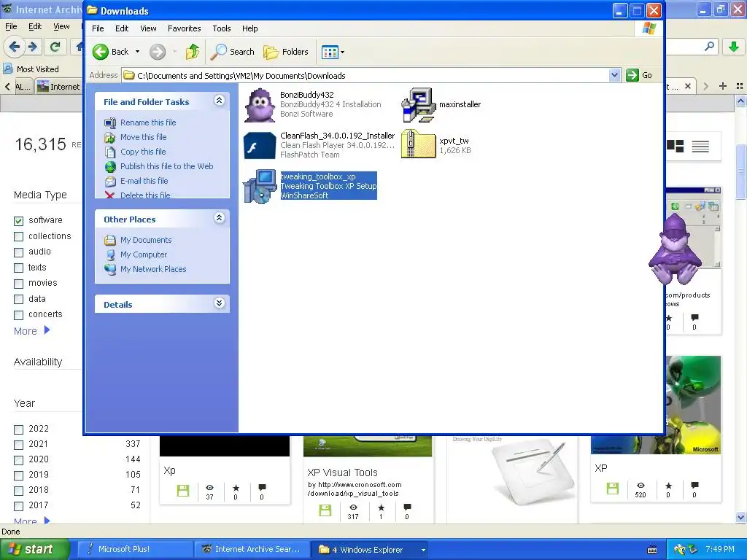Open the Forward button history dropdown
The height and width of the screenshot is (560, 747).
(x=174, y=52)
